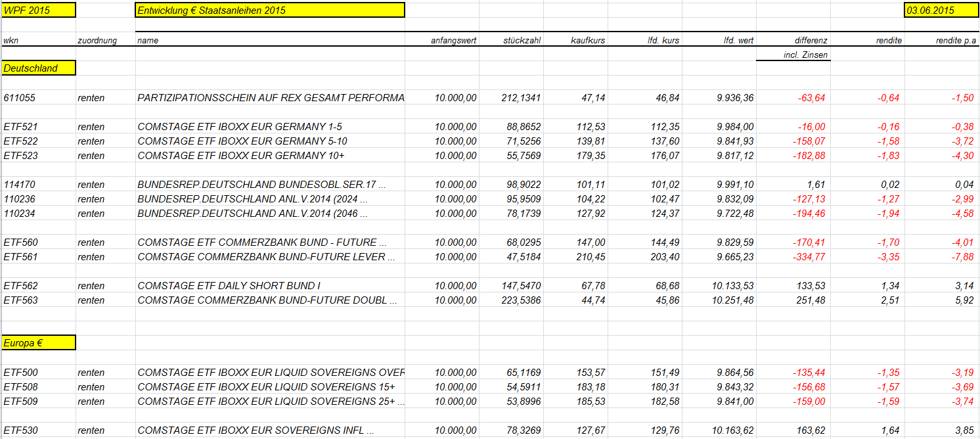Screen dimensions: 980x439
Task: Click differenz value 251,48
Action: (x=793, y=300)
